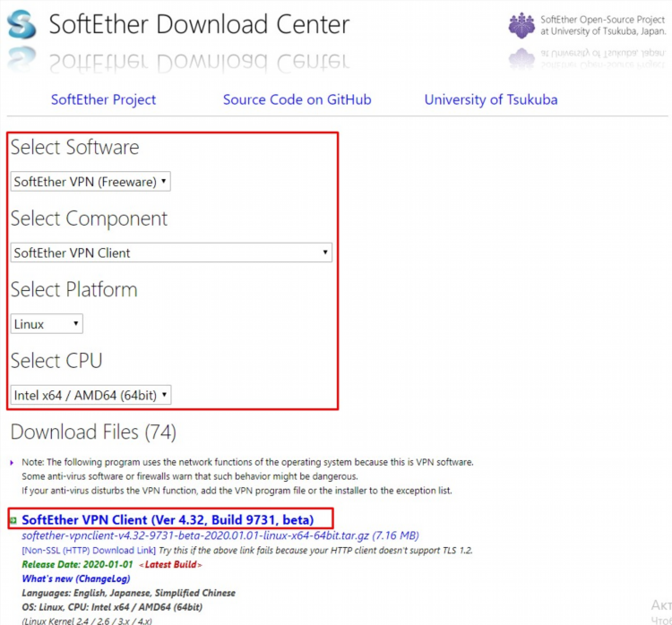The height and width of the screenshot is (625, 672).
Task: Click the Release Date: 2020-01-01 text
Action: click(78, 564)
